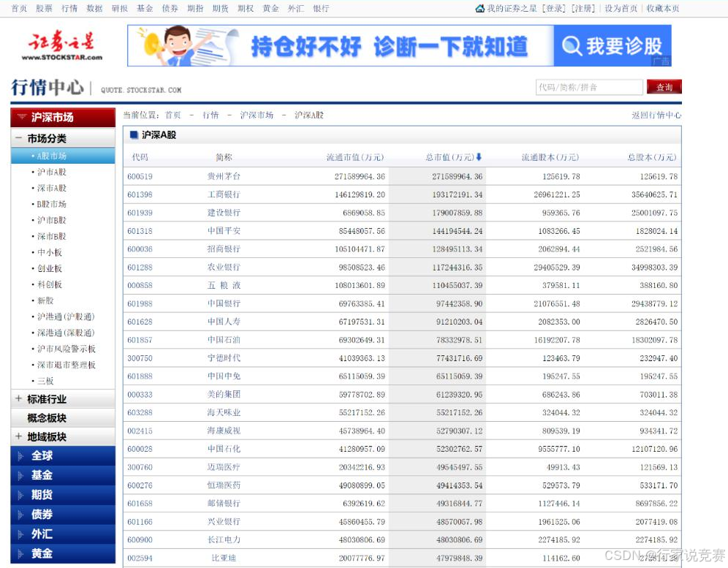
Task: Click the 证券之星 Stockstar logo
Action: pos(61,45)
